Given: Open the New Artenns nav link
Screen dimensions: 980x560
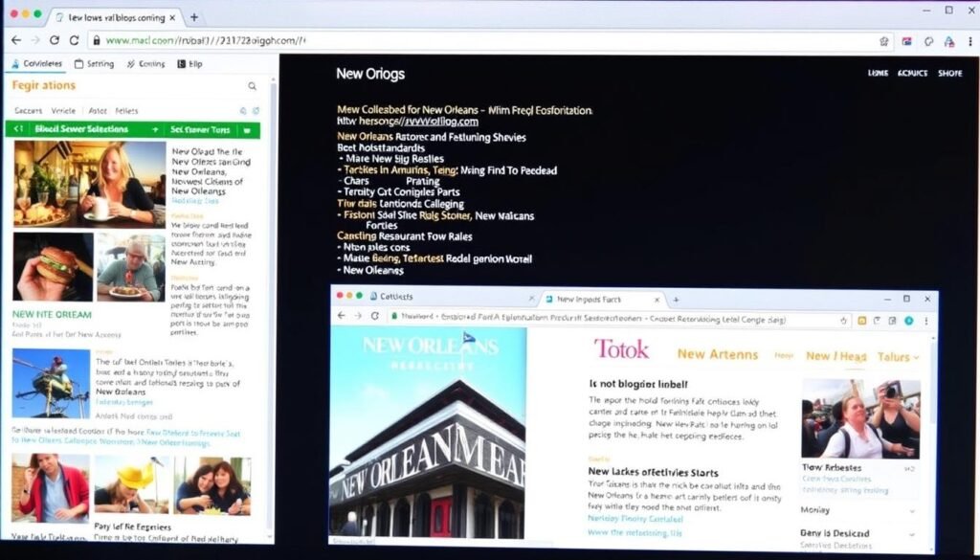Looking at the screenshot, I should (718, 355).
